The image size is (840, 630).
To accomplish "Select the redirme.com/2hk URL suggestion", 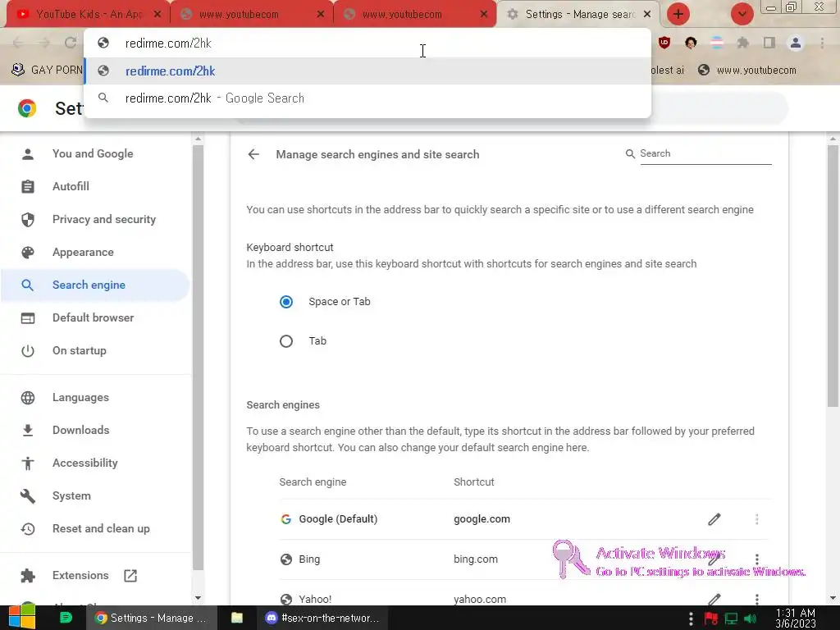I will 367,71.
